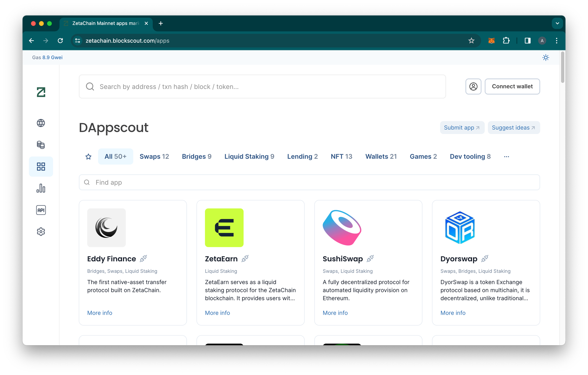
Task: Open the Blockchain globe icon in sidebar
Action: [x=41, y=123]
